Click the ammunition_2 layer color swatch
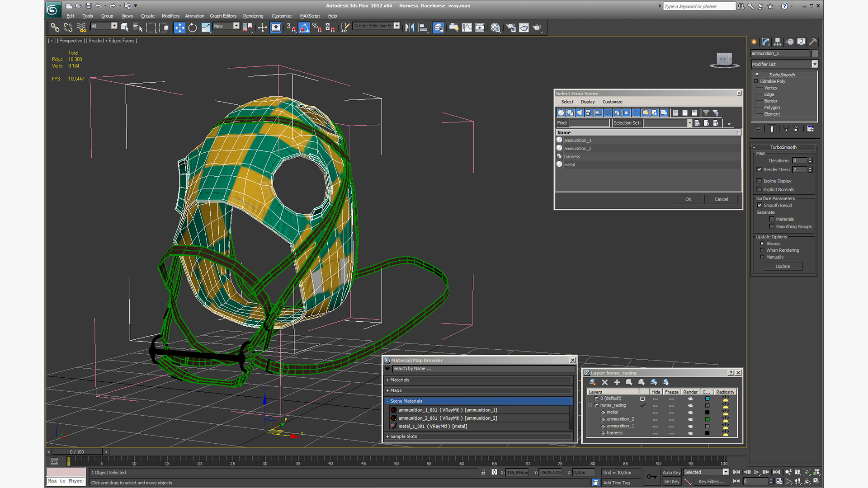The image size is (868, 488). (707, 419)
